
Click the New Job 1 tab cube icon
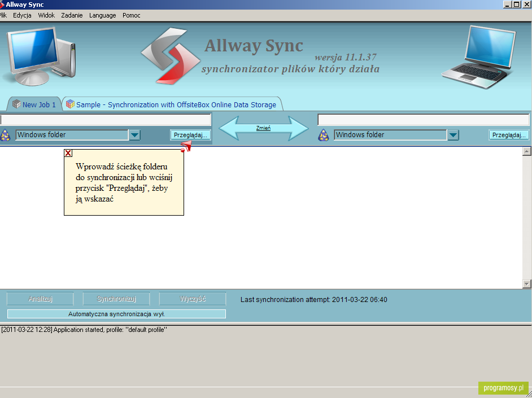(x=16, y=104)
